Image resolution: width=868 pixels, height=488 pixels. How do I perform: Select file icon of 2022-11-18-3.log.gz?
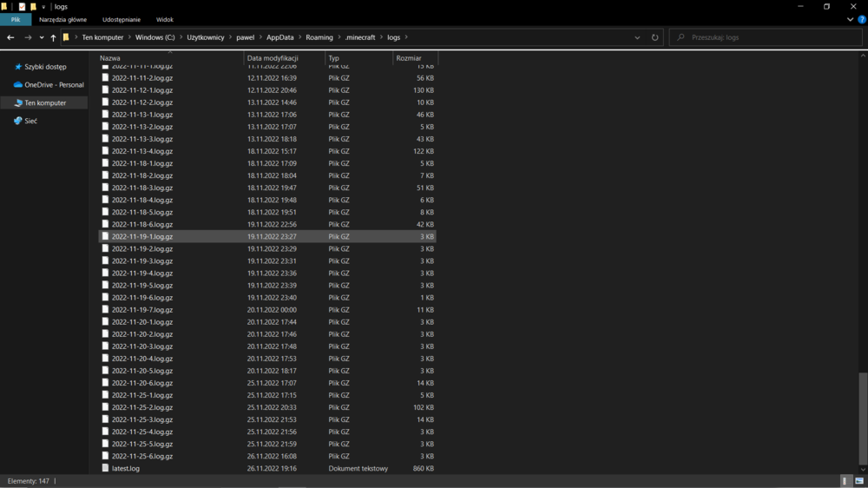point(105,188)
